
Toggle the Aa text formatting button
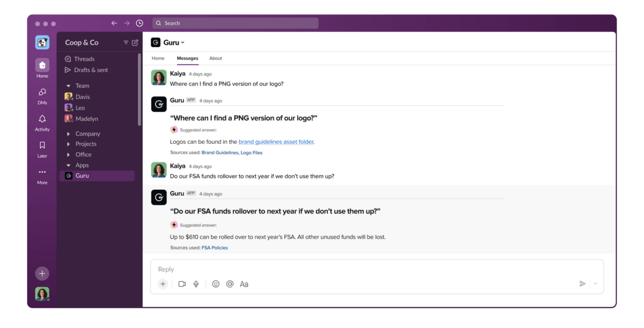pos(244,284)
